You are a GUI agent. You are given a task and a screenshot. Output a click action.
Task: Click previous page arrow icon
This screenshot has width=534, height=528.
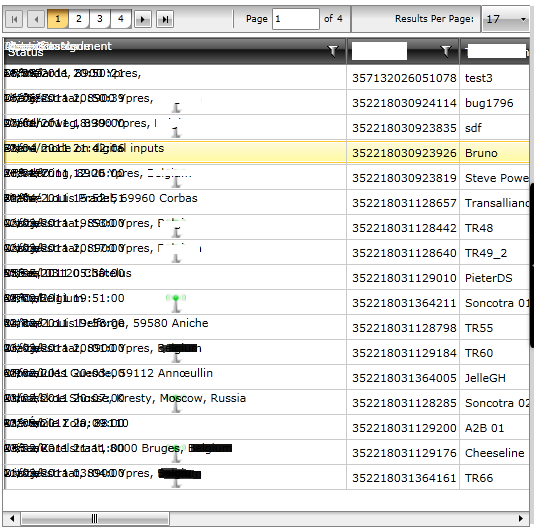click(36, 19)
